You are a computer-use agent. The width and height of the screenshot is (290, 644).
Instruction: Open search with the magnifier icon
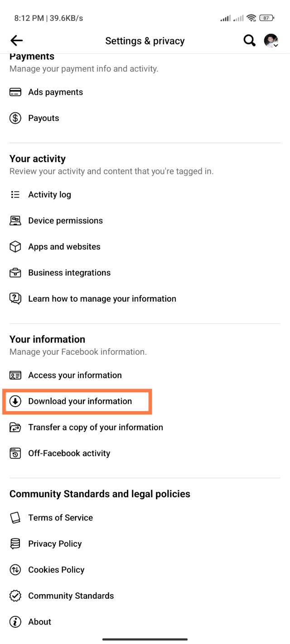pyautogui.click(x=249, y=41)
